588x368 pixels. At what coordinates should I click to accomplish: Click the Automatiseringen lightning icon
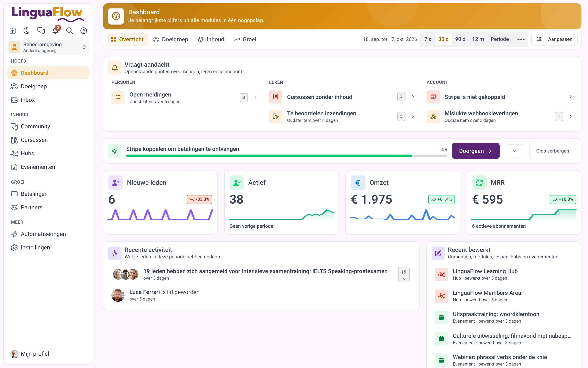pos(14,234)
